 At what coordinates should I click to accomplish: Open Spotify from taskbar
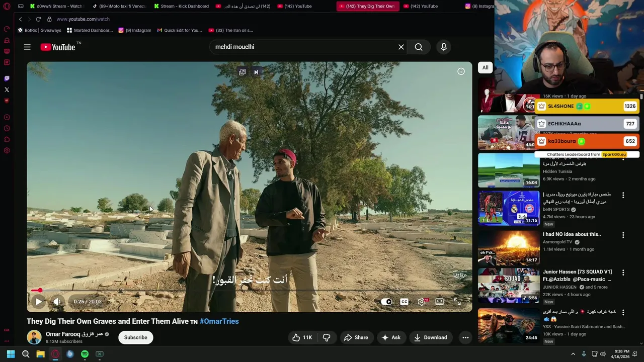[x=85, y=354]
